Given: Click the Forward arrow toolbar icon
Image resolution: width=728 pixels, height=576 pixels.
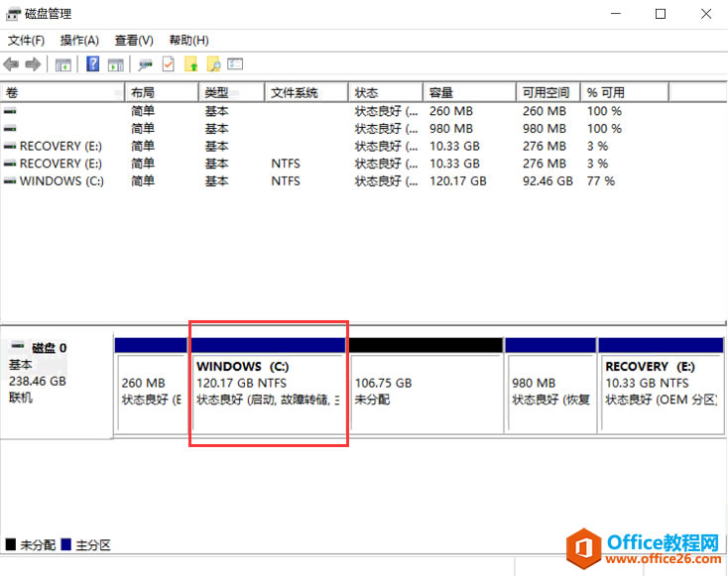Looking at the screenshot, I should point(33,64).
